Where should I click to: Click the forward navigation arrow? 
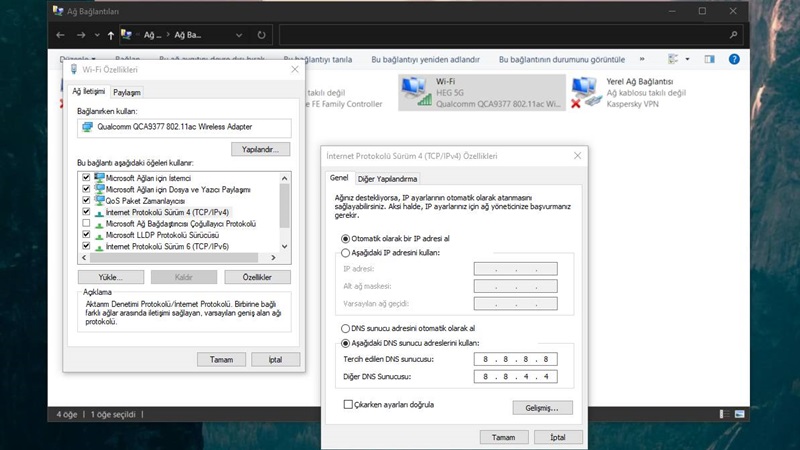click(81, 35)
